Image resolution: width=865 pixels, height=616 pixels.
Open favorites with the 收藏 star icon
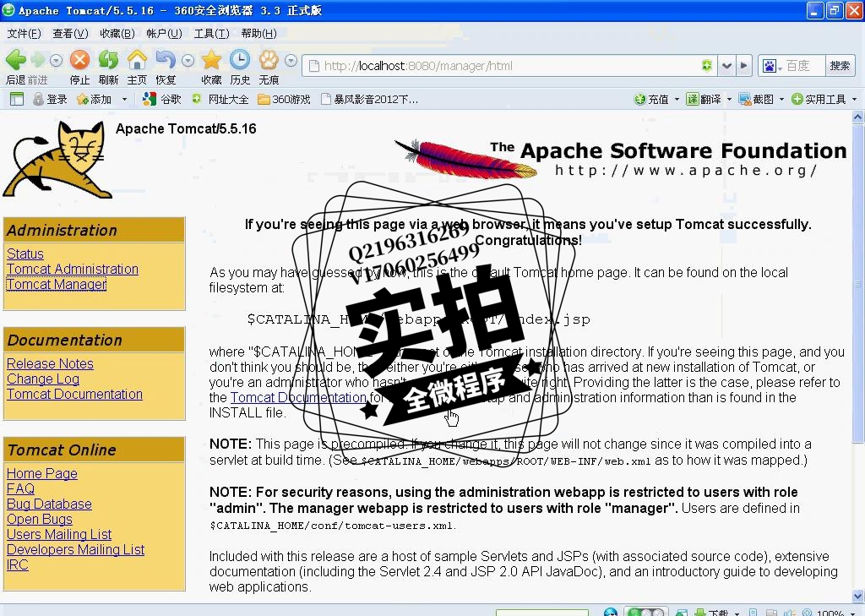[211, 60]
